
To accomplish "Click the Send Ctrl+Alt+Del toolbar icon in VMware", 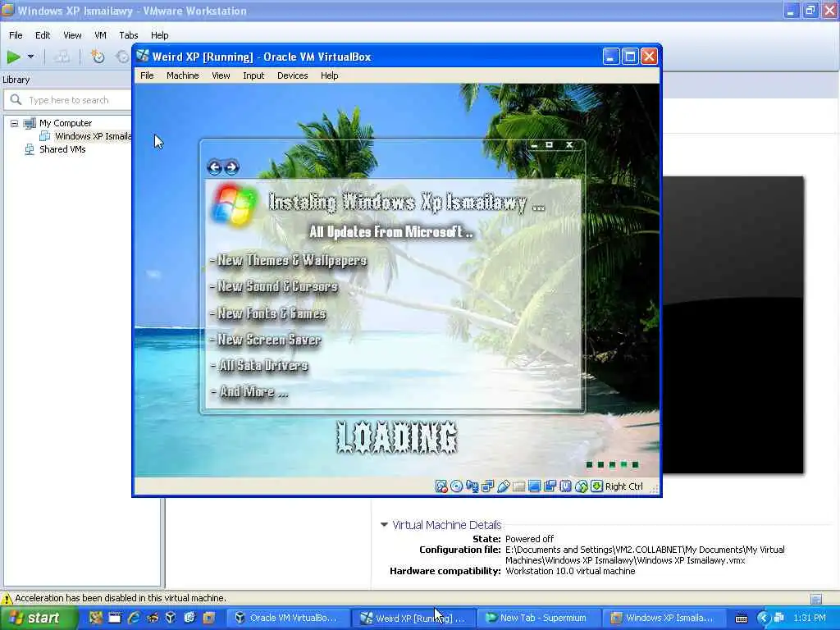I will (x=62, y=57).
